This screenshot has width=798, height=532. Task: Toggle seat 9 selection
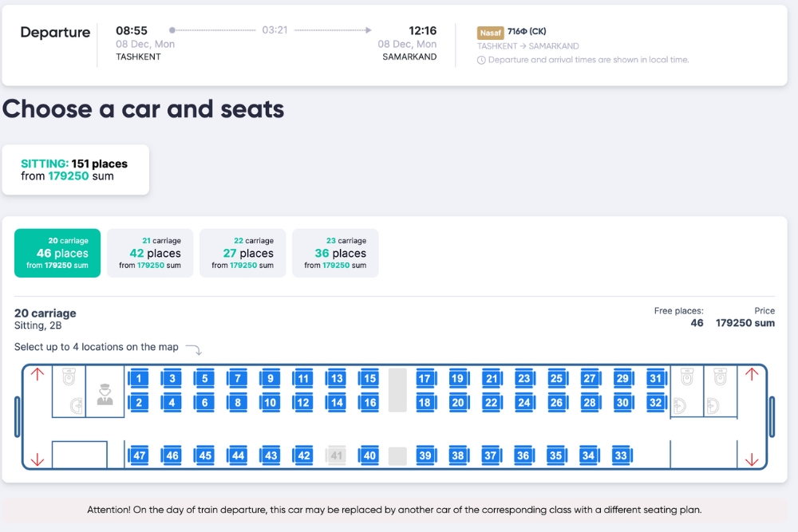tap(271, 379)
